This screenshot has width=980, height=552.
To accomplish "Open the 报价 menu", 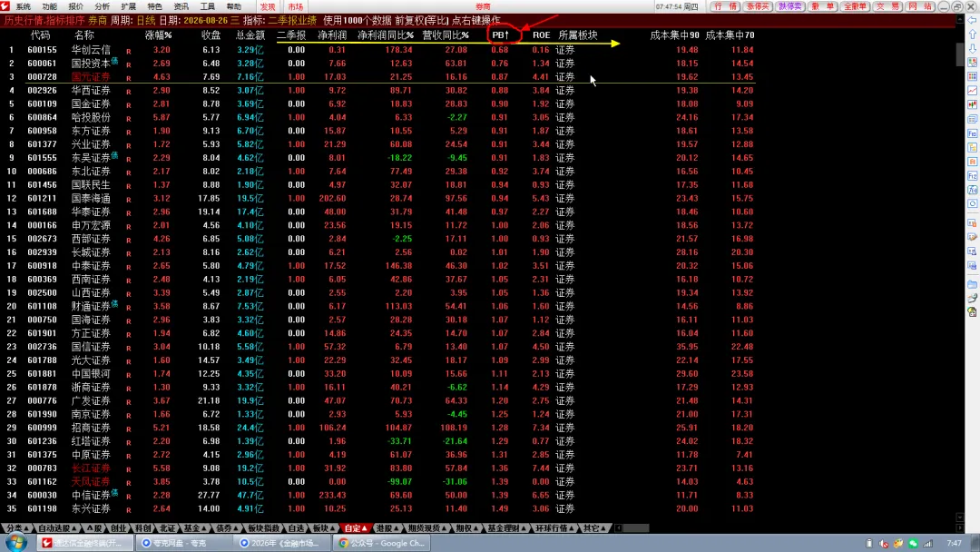I will 75,6.
